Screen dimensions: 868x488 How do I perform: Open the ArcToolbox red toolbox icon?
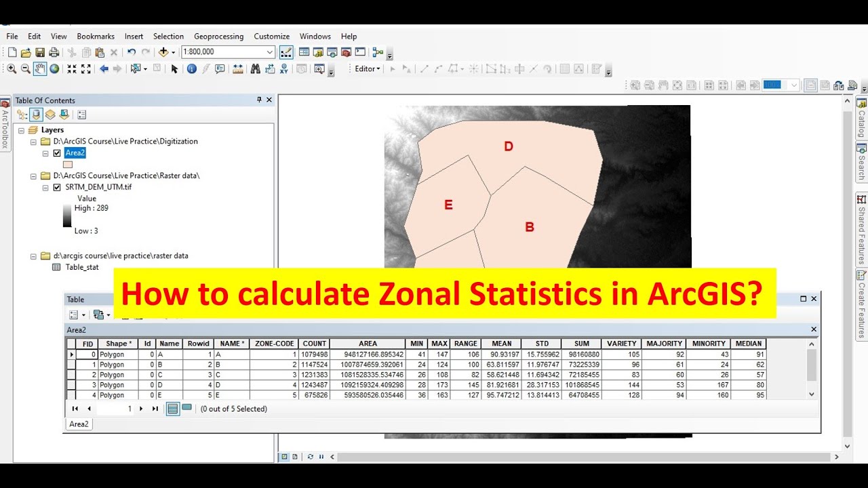tap(346, 52)
